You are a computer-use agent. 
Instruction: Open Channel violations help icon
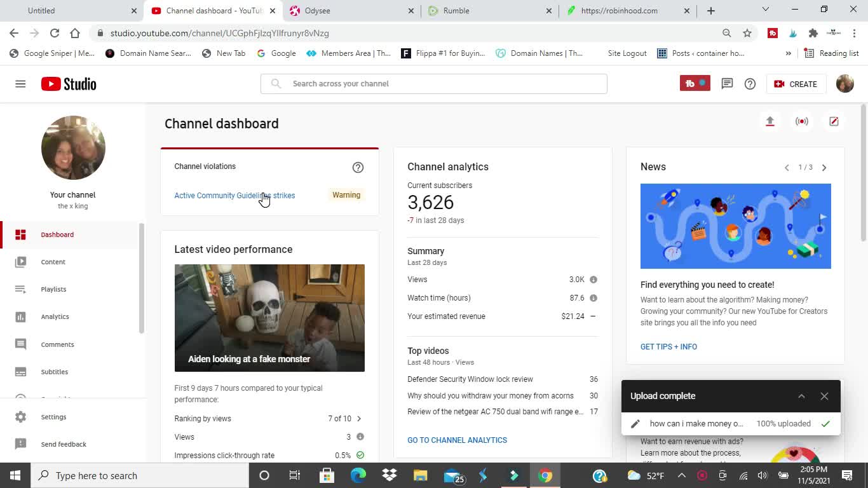click(358, 167)
